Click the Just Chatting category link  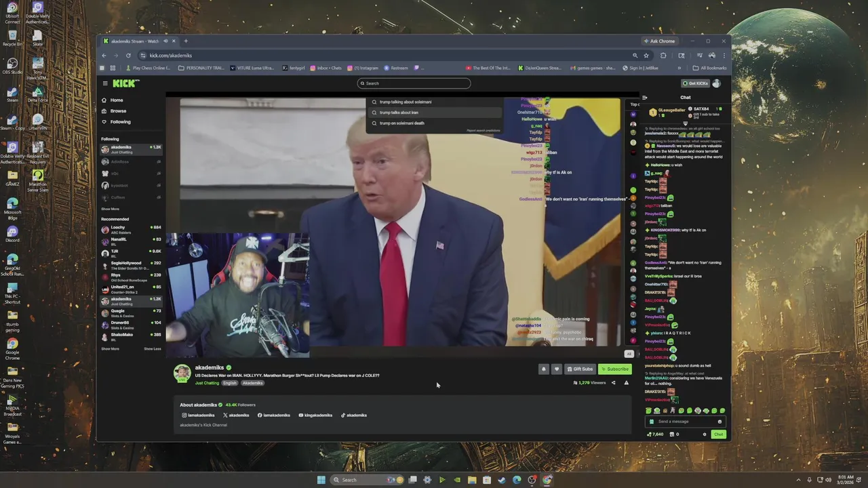pos(207,383)
